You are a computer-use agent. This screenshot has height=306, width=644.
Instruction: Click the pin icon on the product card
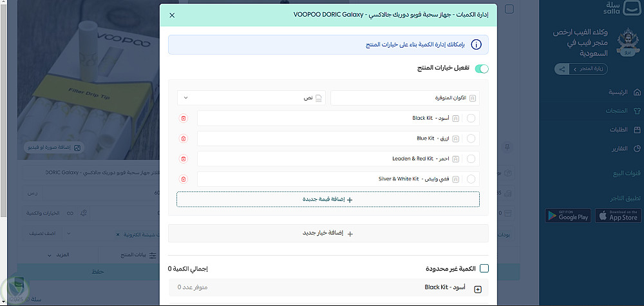point(507,147)
